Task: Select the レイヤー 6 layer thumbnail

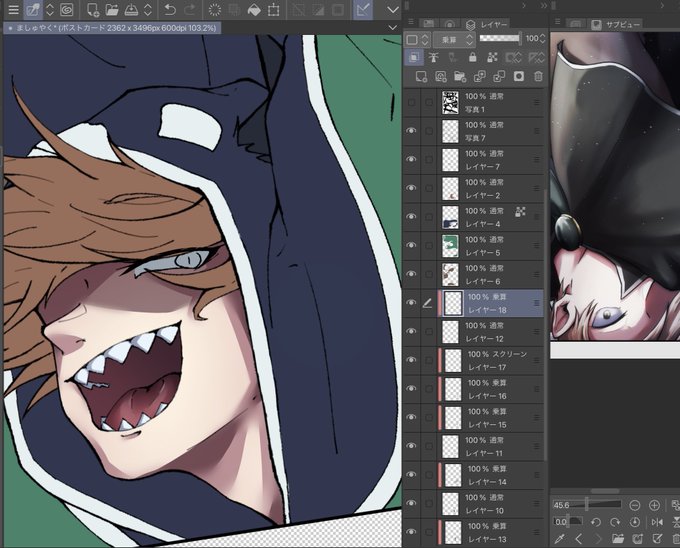Action: pos(450,274)
